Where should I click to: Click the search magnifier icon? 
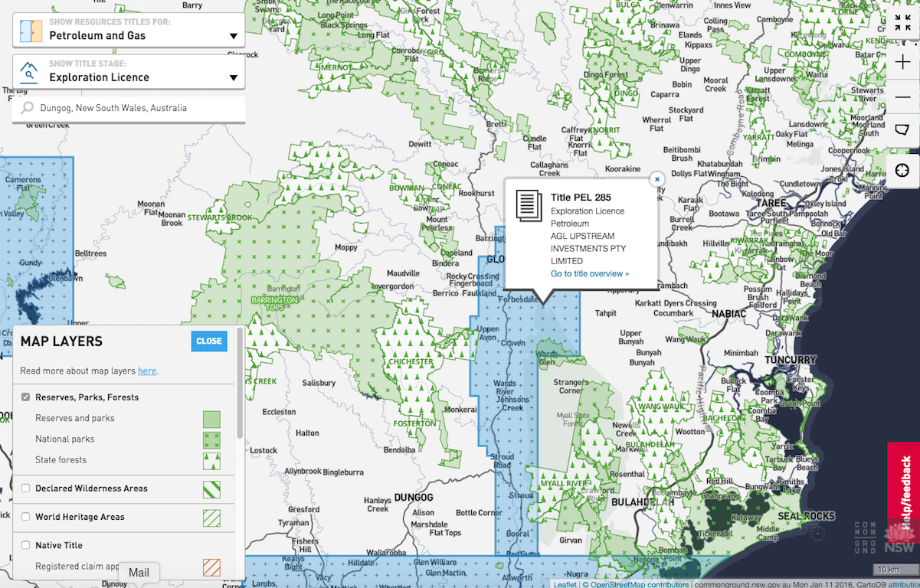(28, 108)
